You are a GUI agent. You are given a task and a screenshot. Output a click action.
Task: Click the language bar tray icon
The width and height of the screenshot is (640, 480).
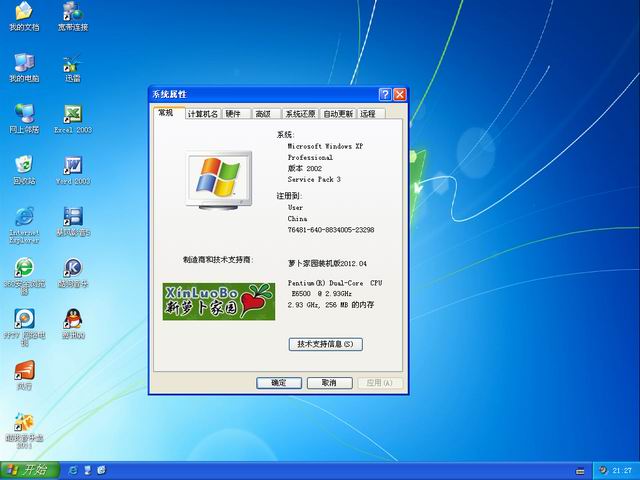(580, 471)
